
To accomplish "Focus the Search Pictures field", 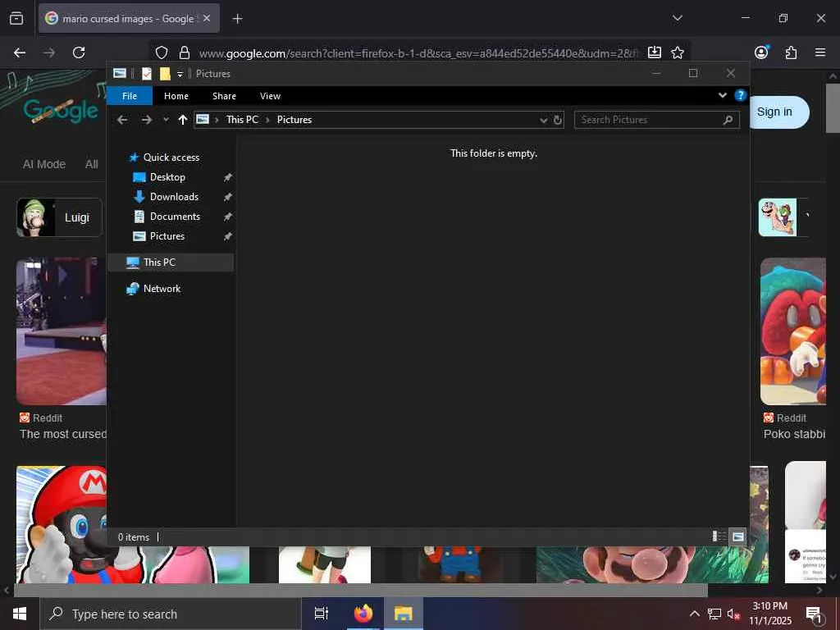I will click(x=657, y=120).
